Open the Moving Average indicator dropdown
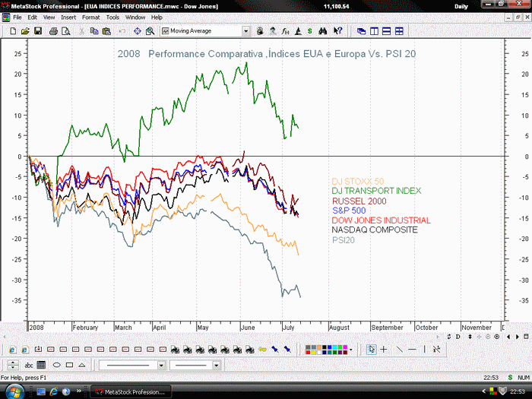The width and height of the screenshot is (532, 399). 246,31
